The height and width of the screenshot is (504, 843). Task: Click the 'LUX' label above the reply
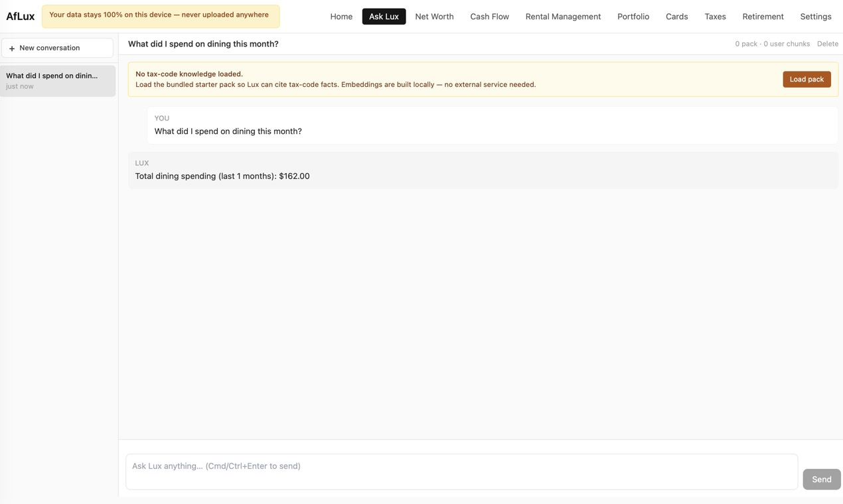point(142,163)
